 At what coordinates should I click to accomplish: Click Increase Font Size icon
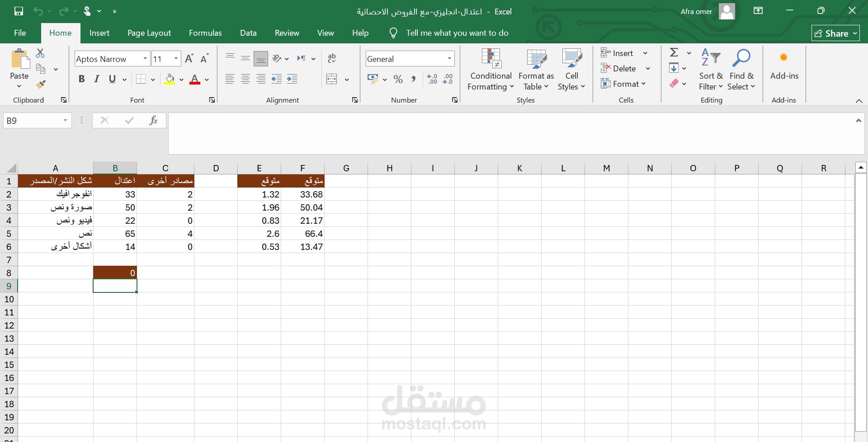click(189, 58)
